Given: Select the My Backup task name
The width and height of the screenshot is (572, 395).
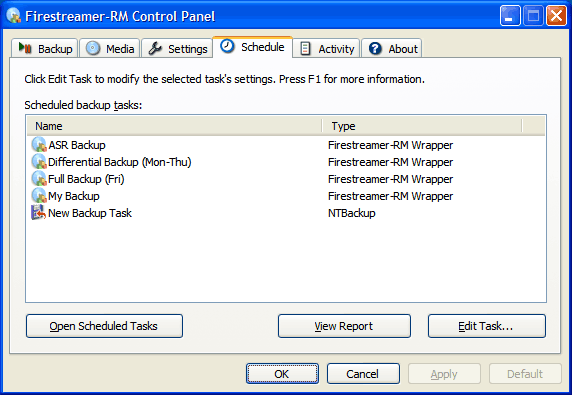Looking at the screenshot, I should click(x=74, y=196).
